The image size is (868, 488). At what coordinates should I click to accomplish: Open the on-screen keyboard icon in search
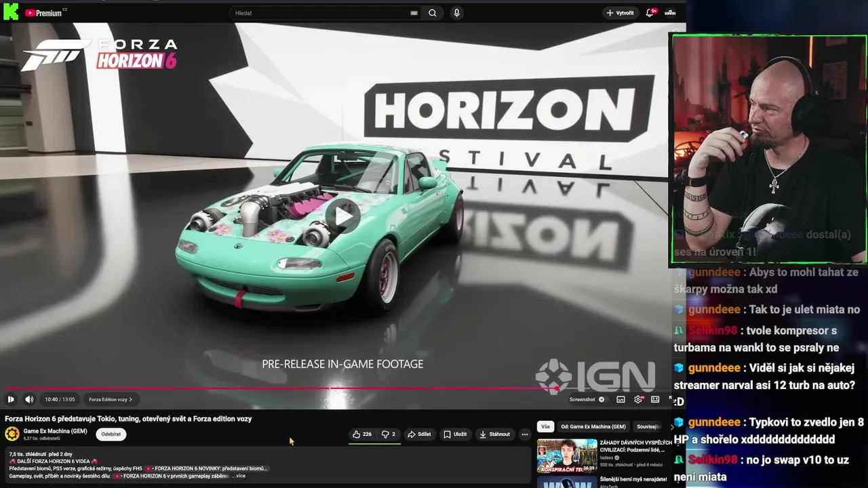click(414, 13)
